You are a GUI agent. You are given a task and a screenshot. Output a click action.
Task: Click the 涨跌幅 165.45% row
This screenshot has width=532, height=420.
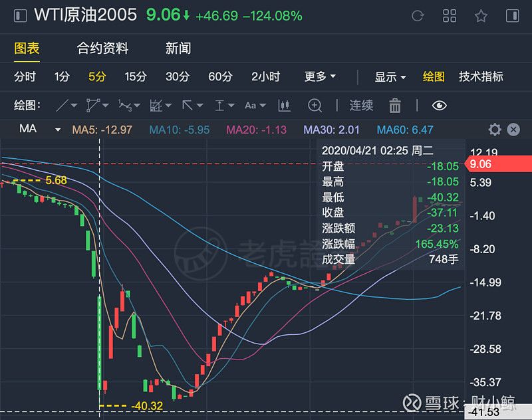click(x=390, y=244)
